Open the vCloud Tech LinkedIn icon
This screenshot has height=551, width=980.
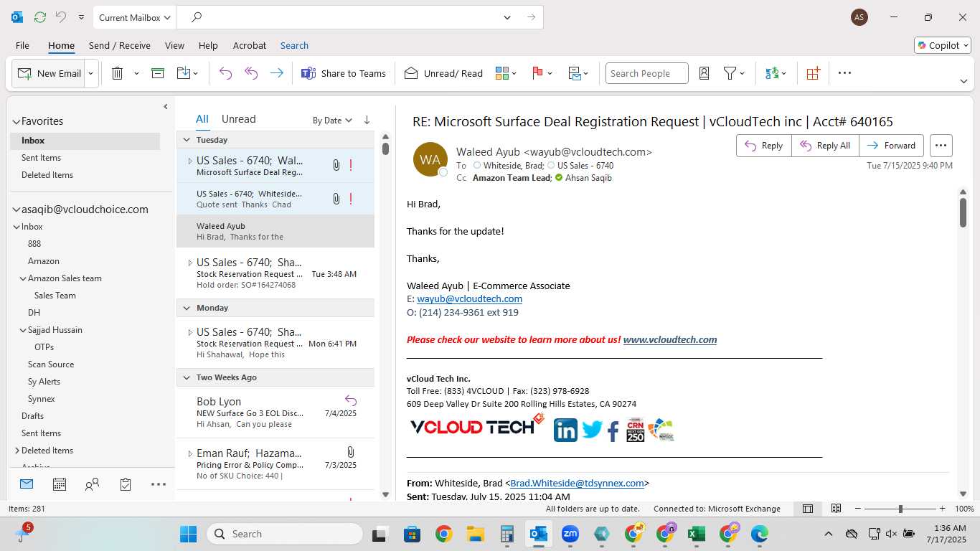coord(565,430)
